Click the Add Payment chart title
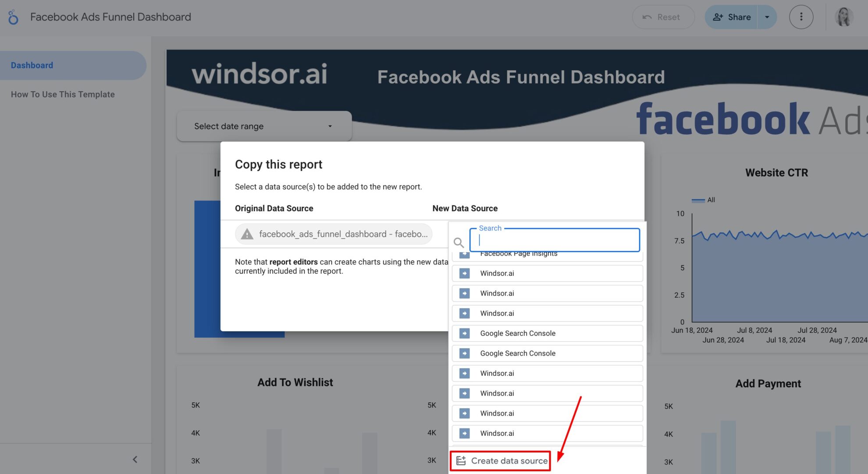 768,384
